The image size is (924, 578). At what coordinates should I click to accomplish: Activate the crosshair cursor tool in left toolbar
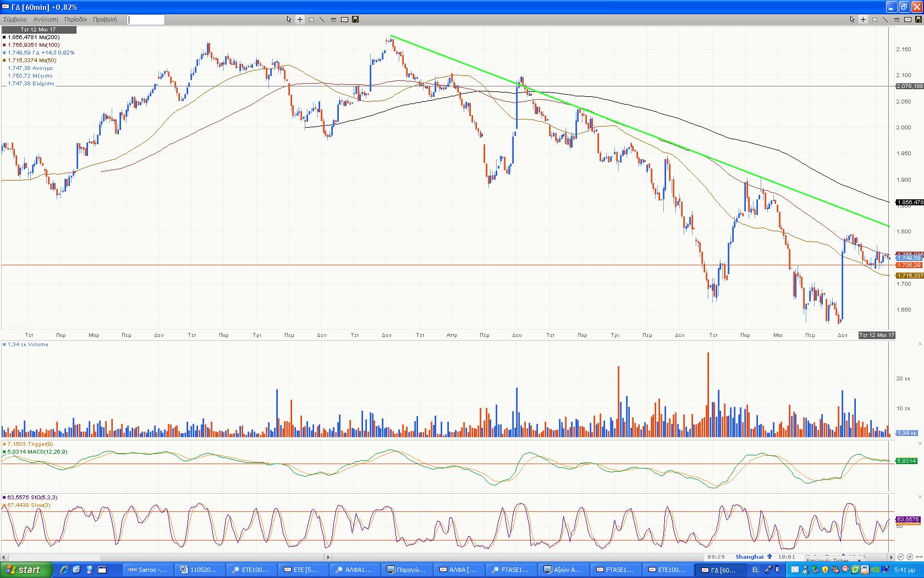(300, 19)
